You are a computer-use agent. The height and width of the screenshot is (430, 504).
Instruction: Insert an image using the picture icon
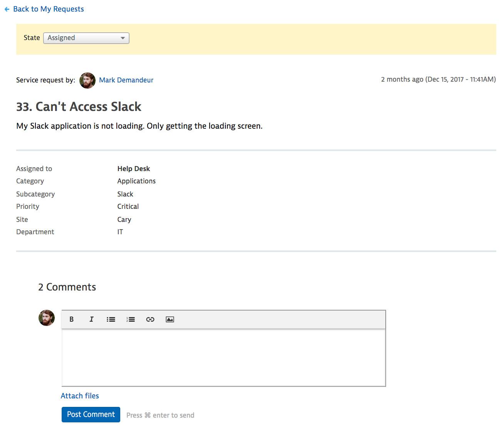pyautogui.click(x=170, y=319)
